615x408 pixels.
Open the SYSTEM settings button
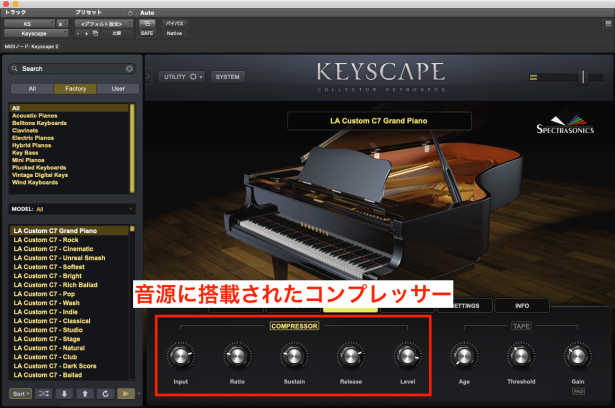227,77
